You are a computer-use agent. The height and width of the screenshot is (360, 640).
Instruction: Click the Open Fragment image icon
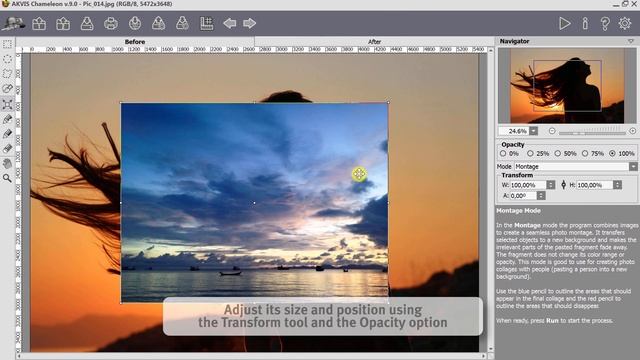(63, 23)
